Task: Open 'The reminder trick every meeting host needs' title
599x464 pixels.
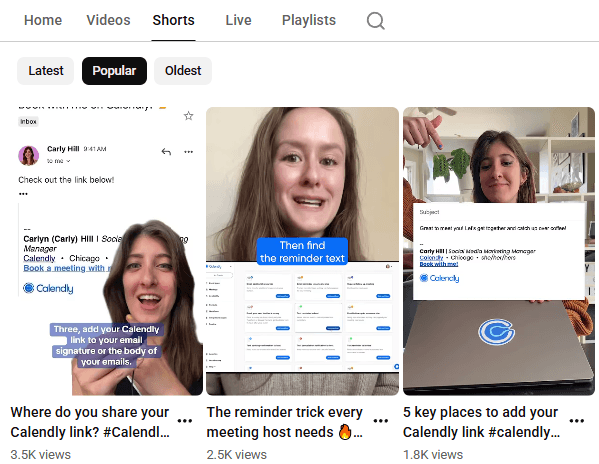Action: point(285,422)
